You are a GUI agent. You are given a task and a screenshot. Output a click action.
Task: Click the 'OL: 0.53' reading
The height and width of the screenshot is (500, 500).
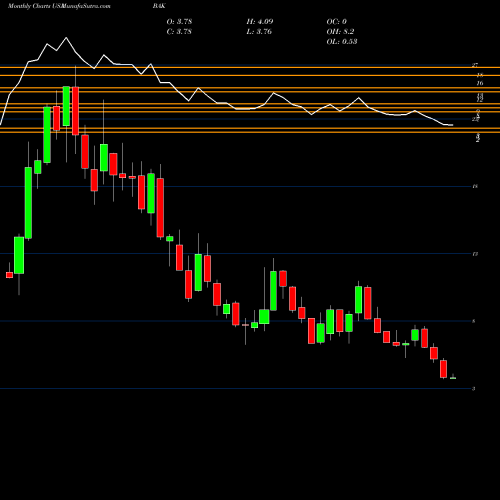coord(342,41)
